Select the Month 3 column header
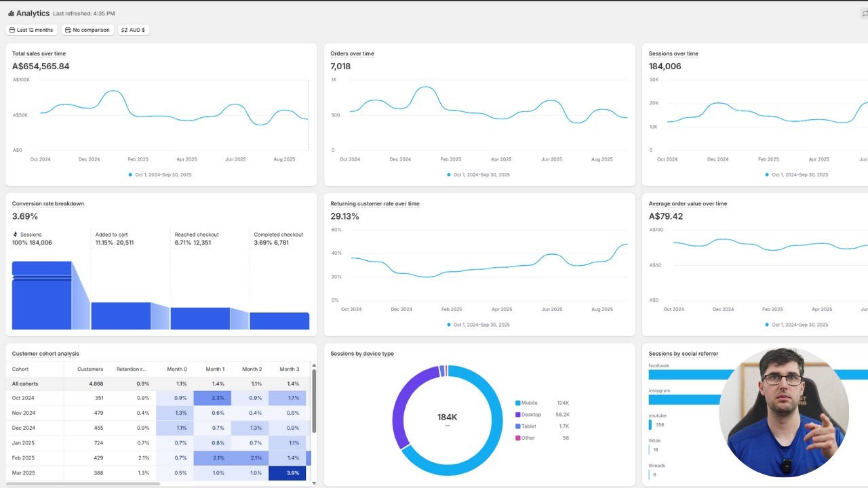The image size is (868, 488). (x=289, y=369)
